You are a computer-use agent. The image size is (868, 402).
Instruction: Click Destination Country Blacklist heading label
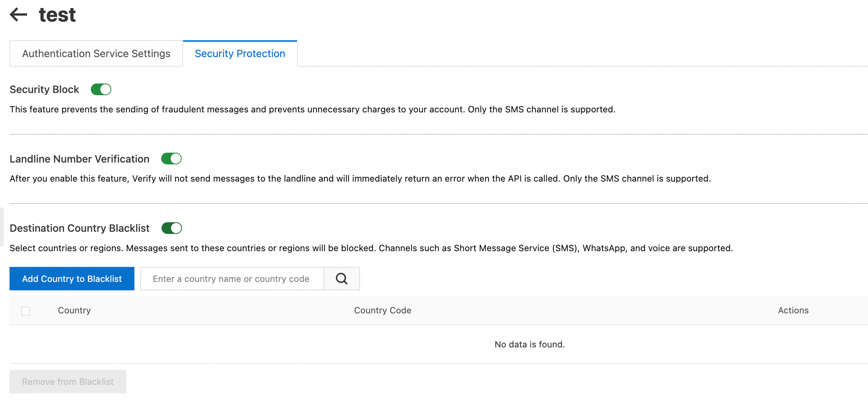79,228
